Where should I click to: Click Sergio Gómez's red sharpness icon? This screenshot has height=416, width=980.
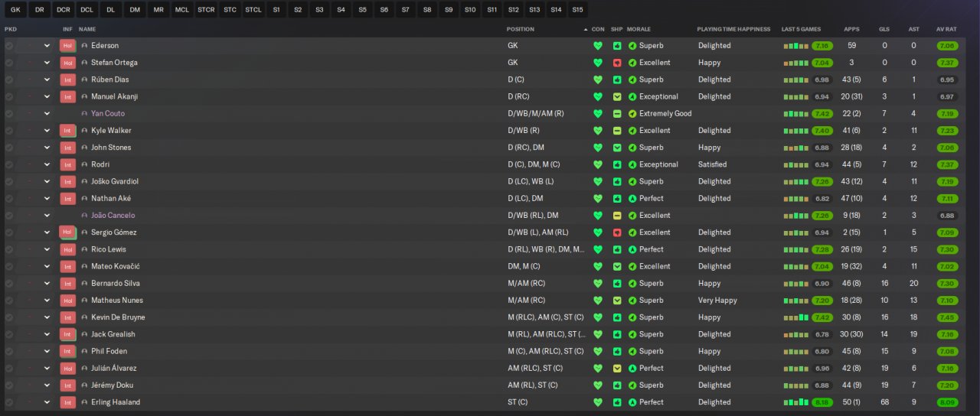(x=617, y=232)
